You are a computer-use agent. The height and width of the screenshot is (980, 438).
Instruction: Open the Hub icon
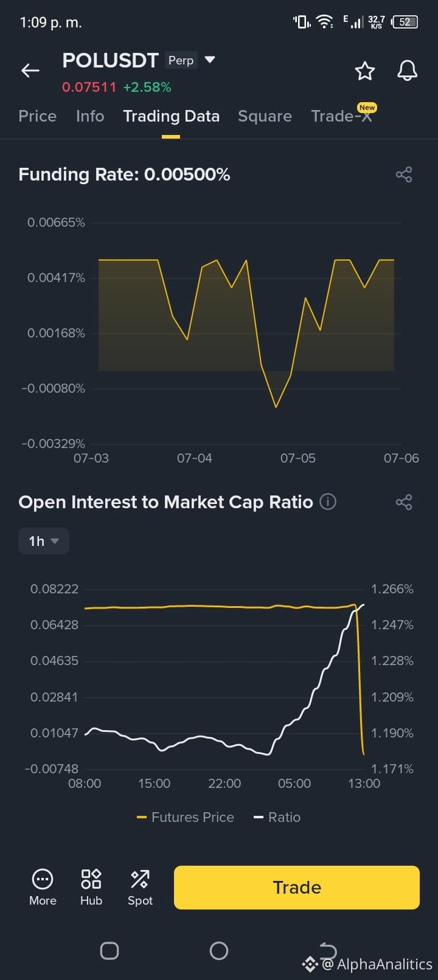(91, 888)
